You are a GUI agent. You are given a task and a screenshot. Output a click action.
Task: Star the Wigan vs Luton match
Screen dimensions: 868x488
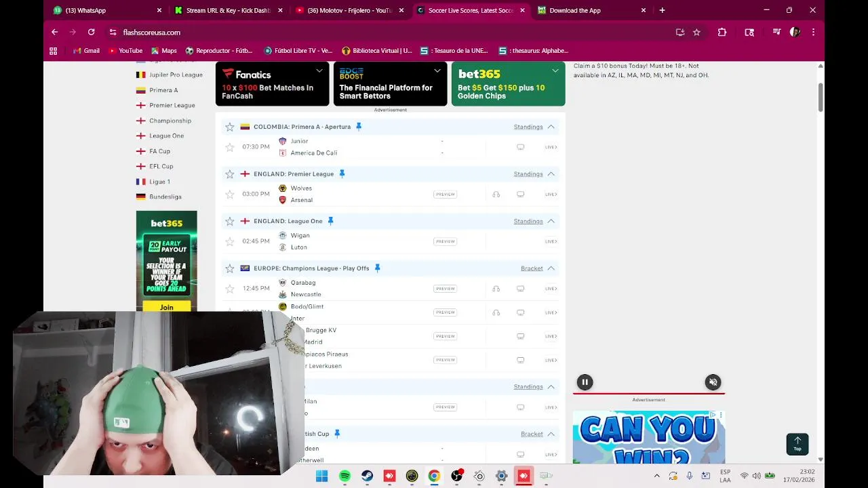pos(230,241)
